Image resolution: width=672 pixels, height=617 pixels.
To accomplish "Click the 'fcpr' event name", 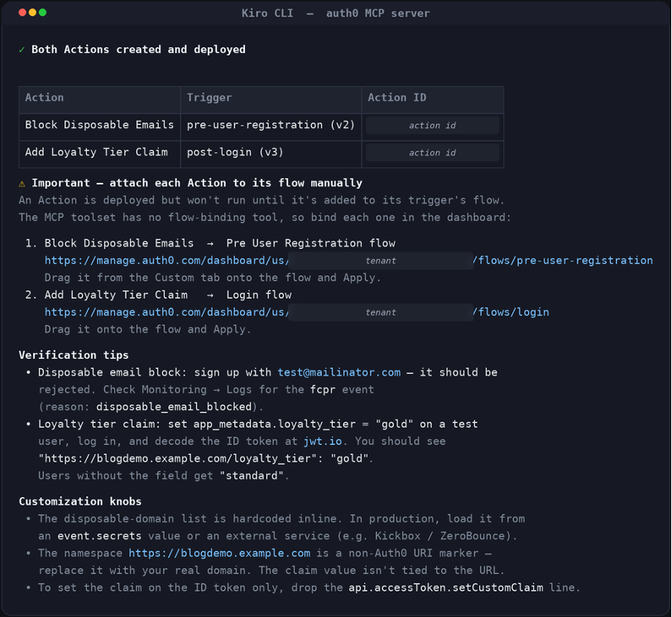I will pos(323,390).
